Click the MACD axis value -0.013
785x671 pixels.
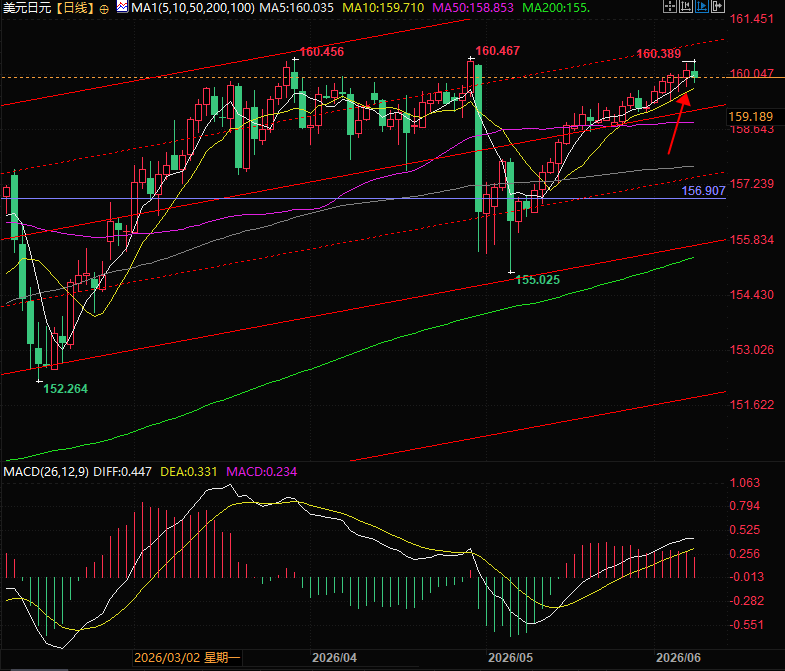[746, 577]
